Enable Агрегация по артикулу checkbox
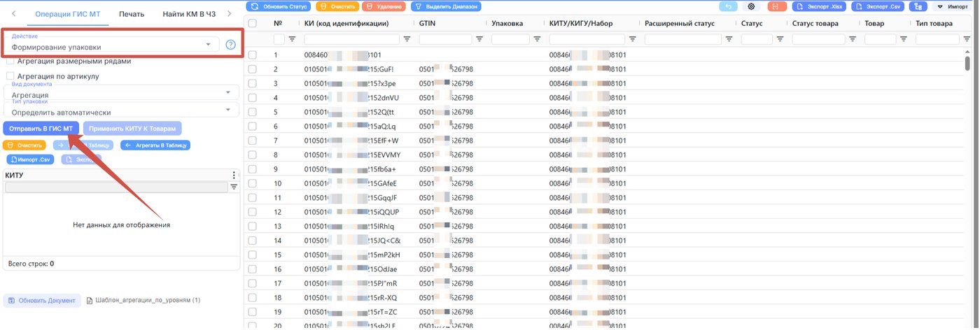980x330 pixels. point(10,76)
